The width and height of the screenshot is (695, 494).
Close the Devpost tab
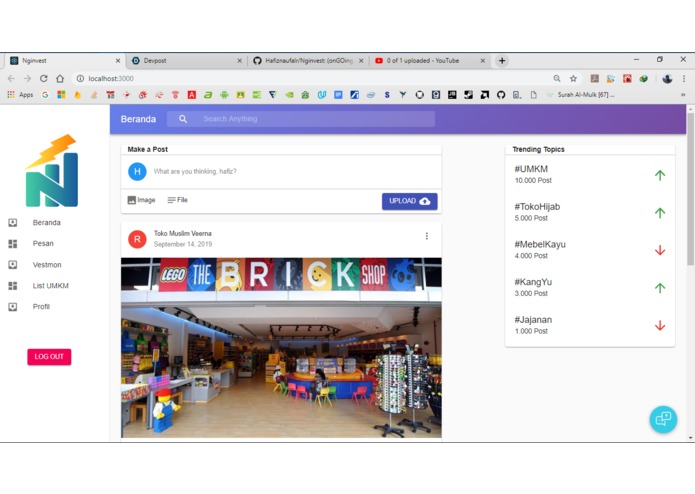point(239,61)
